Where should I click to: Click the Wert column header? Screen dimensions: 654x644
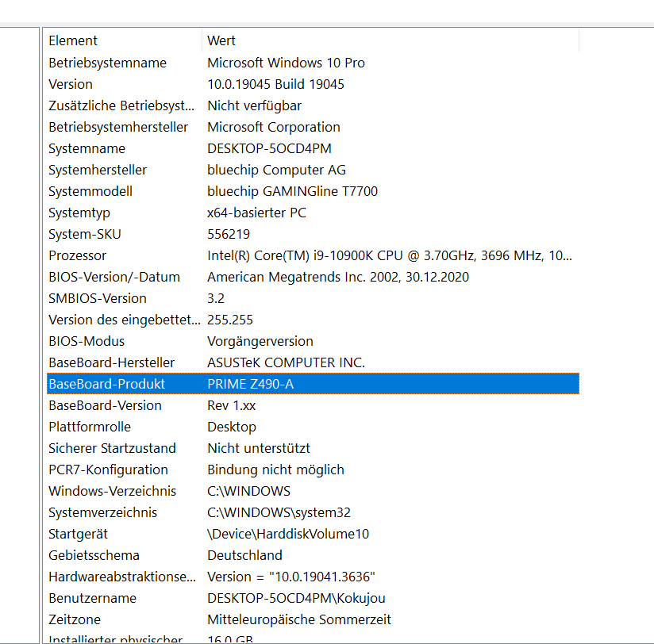pos(390,40)
